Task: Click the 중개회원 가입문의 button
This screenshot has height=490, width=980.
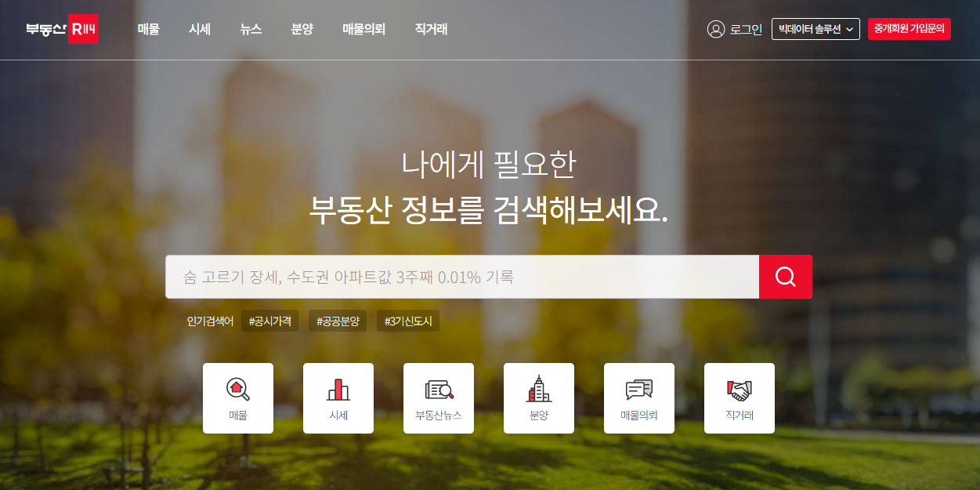Action: point(909,29)
